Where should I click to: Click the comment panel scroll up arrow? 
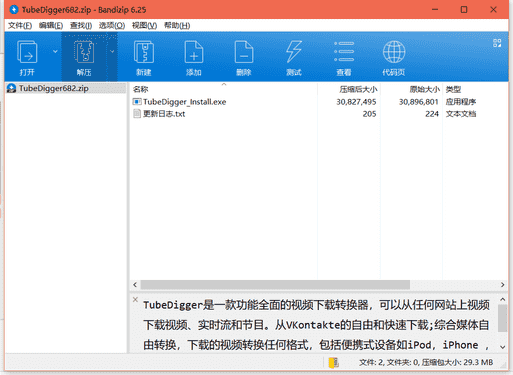click(503, 299)
